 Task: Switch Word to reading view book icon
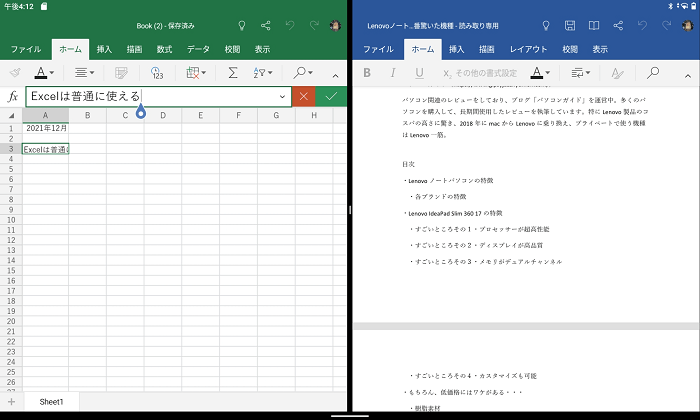(594, 25)
